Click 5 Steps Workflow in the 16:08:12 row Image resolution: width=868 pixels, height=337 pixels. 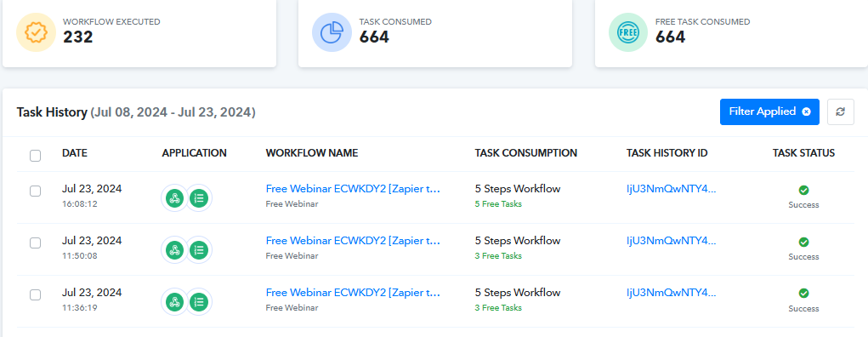(x=518, y=188)
